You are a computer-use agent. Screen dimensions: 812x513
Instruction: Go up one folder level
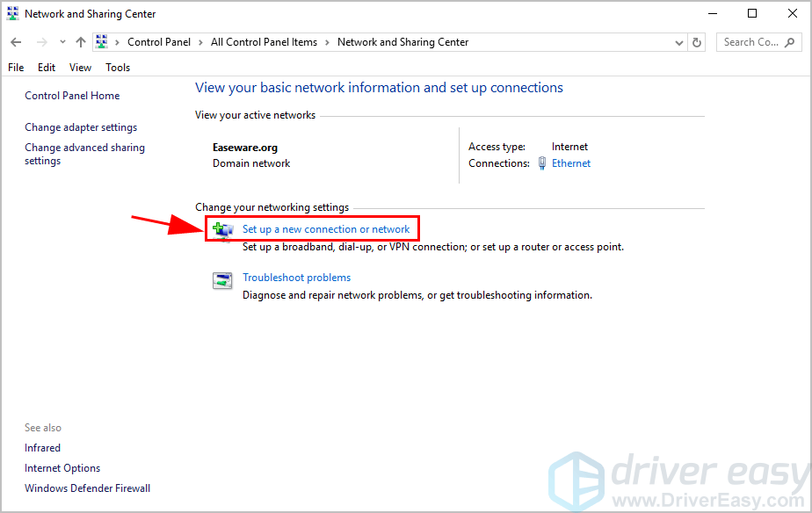[x=81, y=42]
